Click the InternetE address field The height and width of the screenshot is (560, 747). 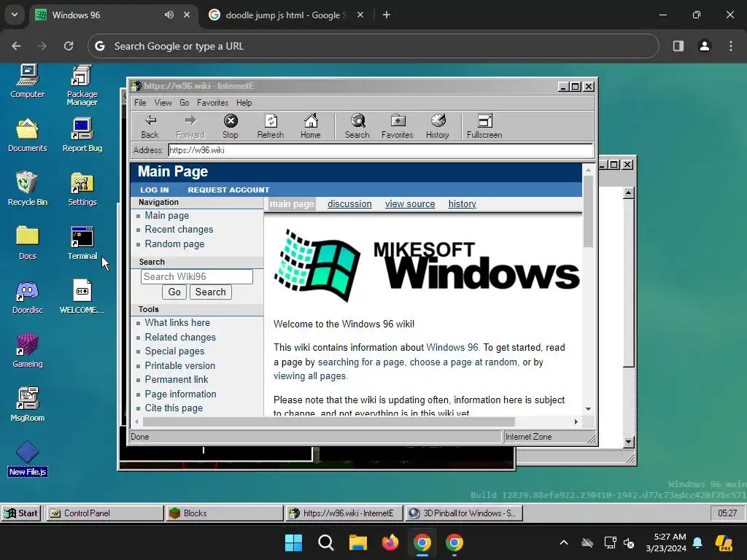(x=381, y=150)
